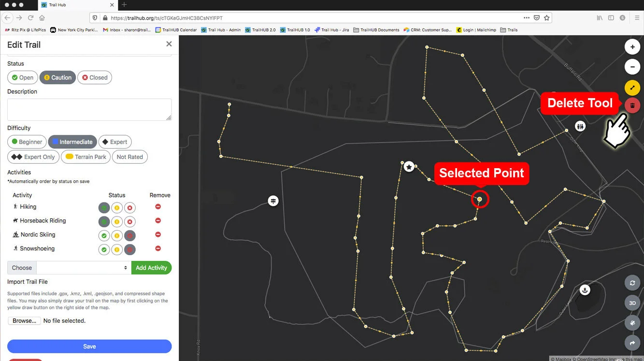Close the Edit Trail panel
The height and width of the screenshot is (361, 644).
pyautogui.click(x=169, y=44)
